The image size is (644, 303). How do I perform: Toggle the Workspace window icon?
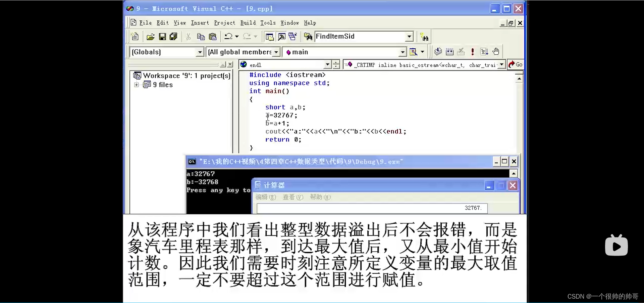pos(269,37)
